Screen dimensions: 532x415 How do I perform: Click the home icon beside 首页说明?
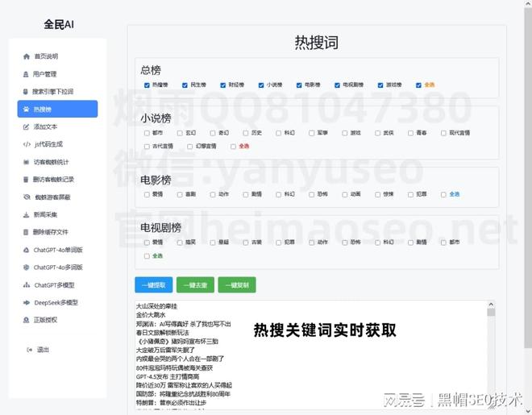click(26, 56)
